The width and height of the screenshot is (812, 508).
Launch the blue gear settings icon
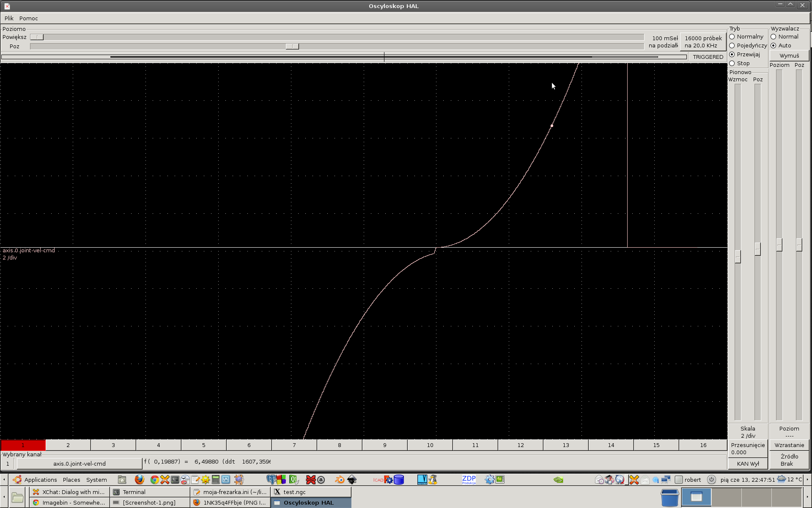[x=489, y=480]
